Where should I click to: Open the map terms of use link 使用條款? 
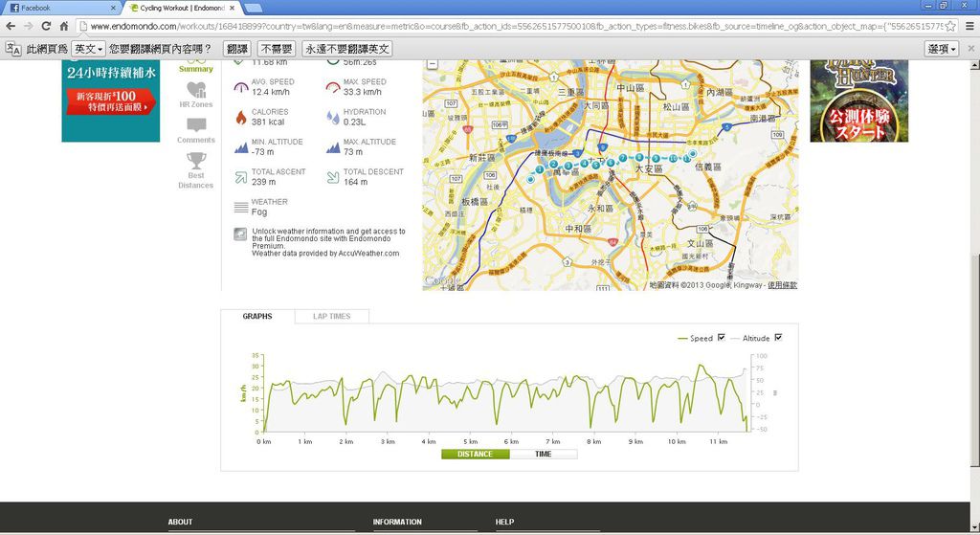tap(783, 285)
